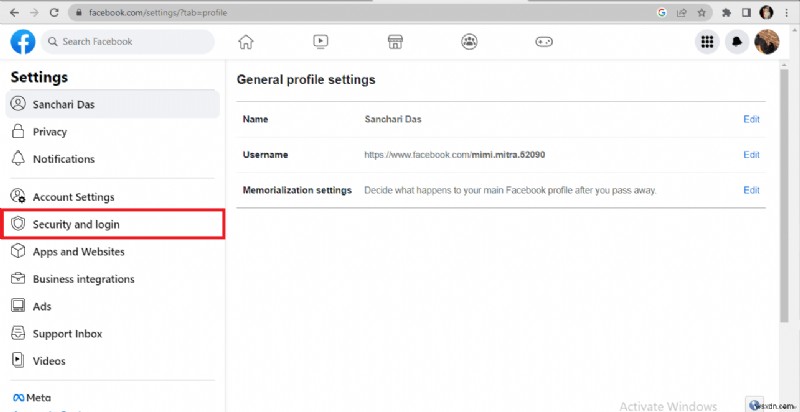800x412 pixels.
Task: Open the Gaming icon
Action: tap(544, 42)
